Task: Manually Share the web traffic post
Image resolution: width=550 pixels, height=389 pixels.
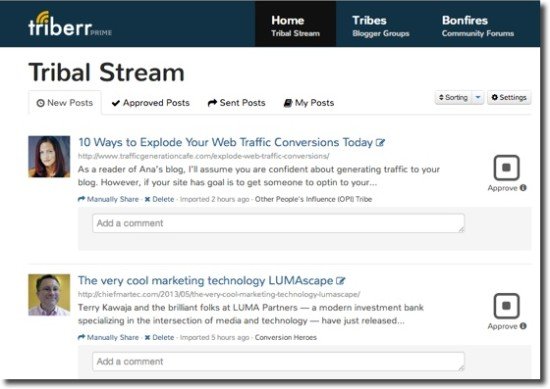Action: pos(108,199)
